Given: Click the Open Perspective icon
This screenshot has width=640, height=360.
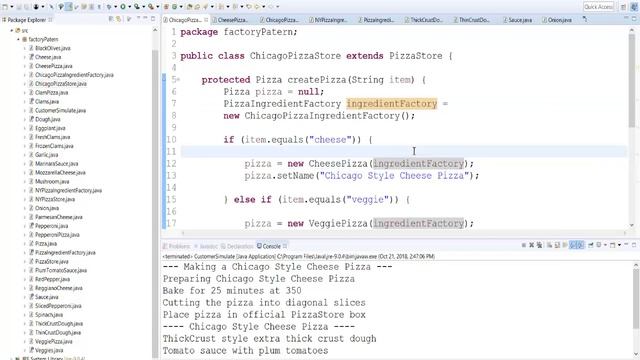Looking at the screenshot, I should click(623, 7).
